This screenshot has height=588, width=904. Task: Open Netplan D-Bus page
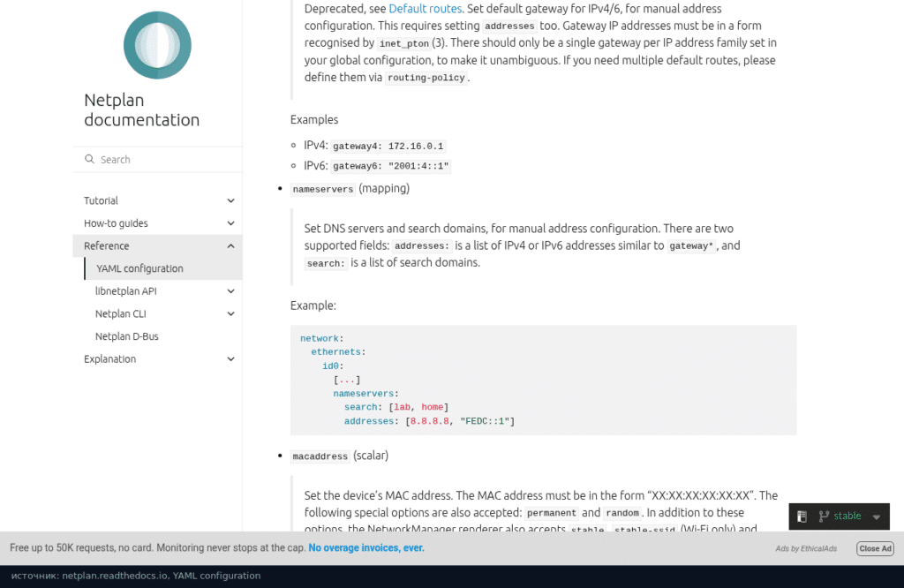pyautogui.click(x=127, y=336)
